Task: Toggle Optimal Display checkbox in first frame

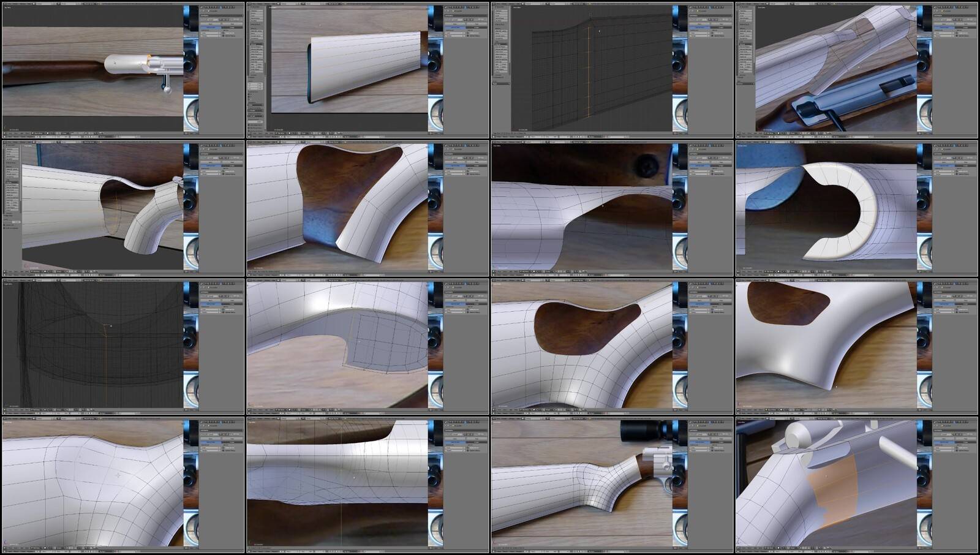Action: [x=223, y=36]
